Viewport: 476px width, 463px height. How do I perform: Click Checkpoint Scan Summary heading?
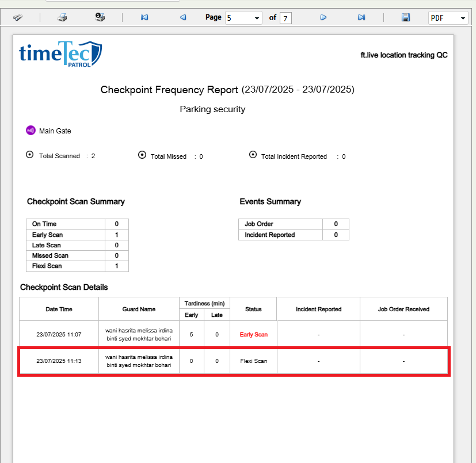(76, 201)
